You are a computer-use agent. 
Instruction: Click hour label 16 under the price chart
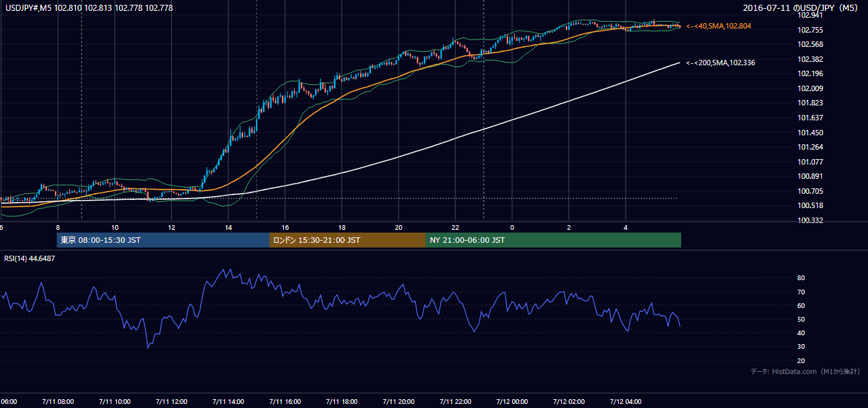click(x=285, y=227)
